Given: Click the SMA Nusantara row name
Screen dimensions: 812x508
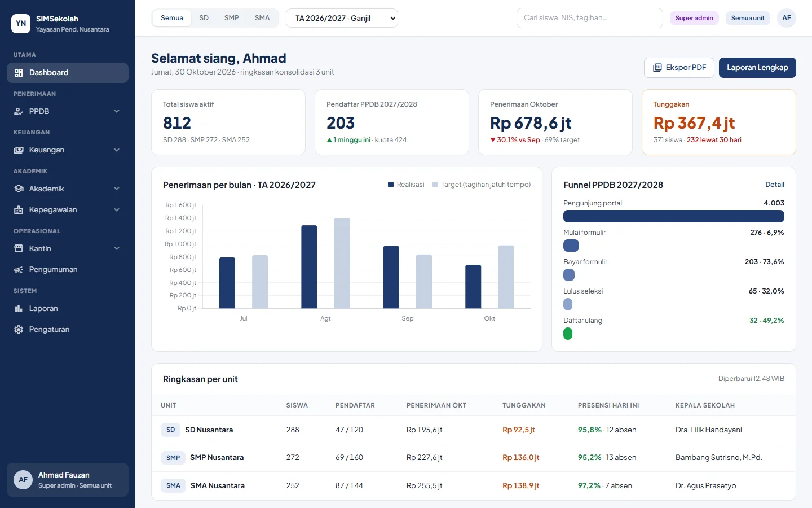Looking at the screenshot, I should pos(218,486).
